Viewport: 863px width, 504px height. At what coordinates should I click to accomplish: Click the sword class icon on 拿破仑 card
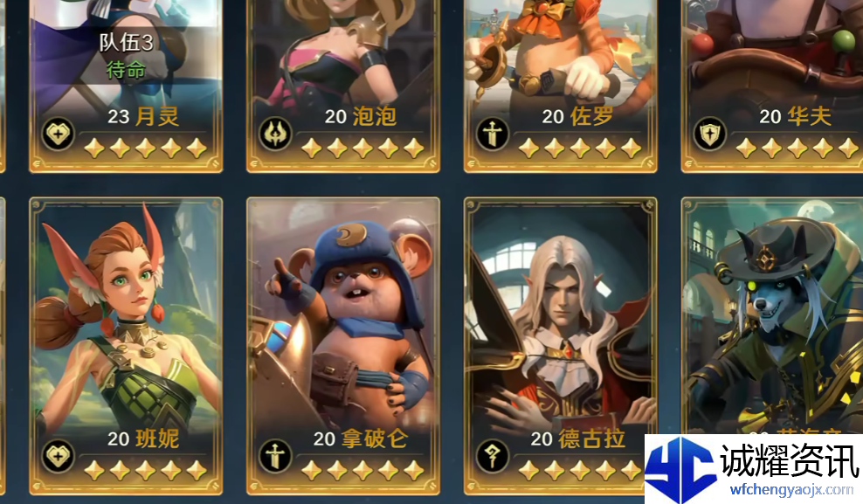(275, 456)
